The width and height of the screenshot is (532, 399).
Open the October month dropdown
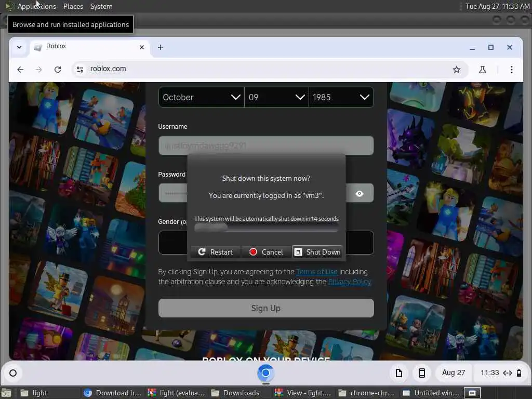coord(201,97)
